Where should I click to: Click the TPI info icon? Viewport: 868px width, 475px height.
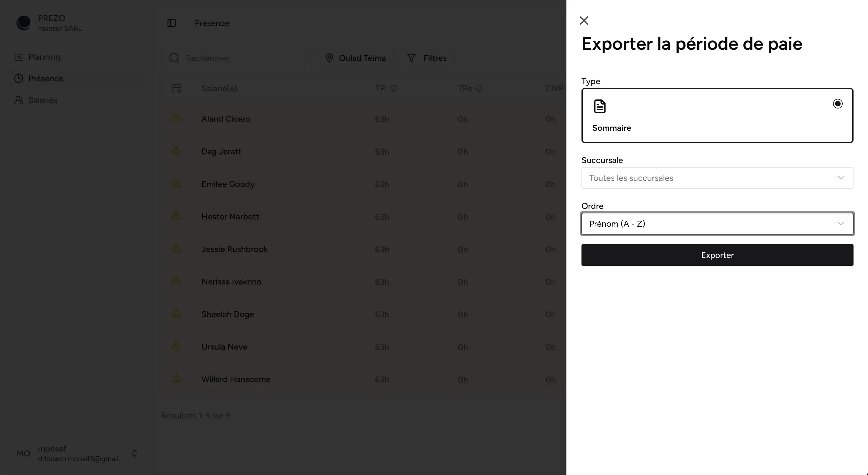pyautogui.click(x=394, y=88)
